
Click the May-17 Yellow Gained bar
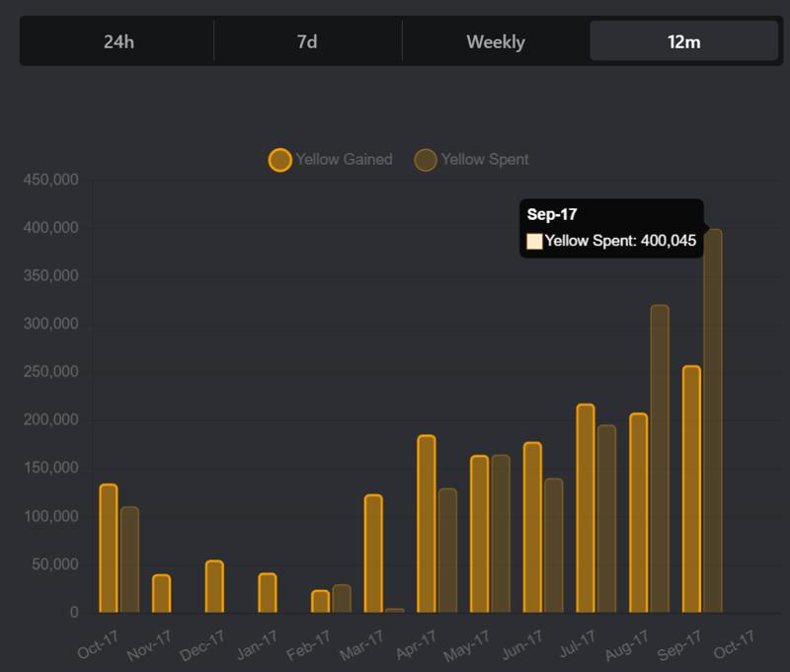479,534
